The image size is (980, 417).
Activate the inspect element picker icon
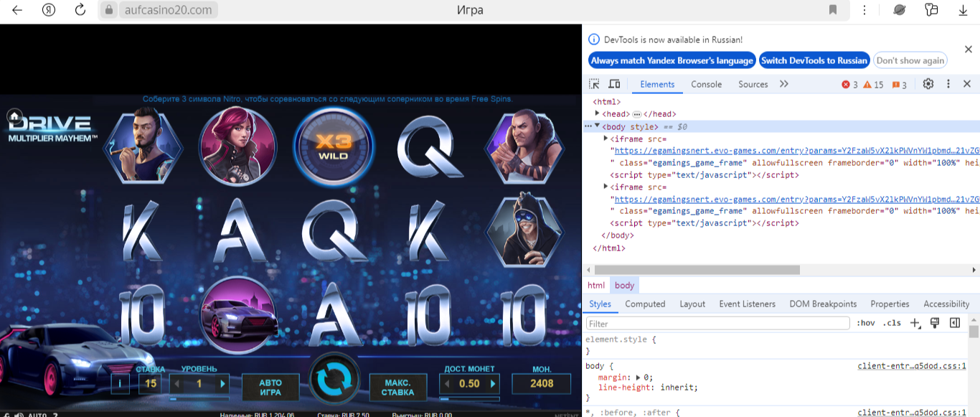595,84
